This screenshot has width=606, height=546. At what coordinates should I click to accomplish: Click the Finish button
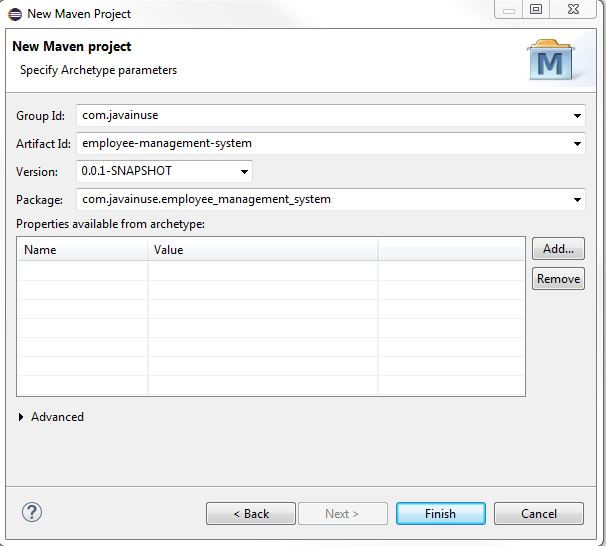(441, 514)
